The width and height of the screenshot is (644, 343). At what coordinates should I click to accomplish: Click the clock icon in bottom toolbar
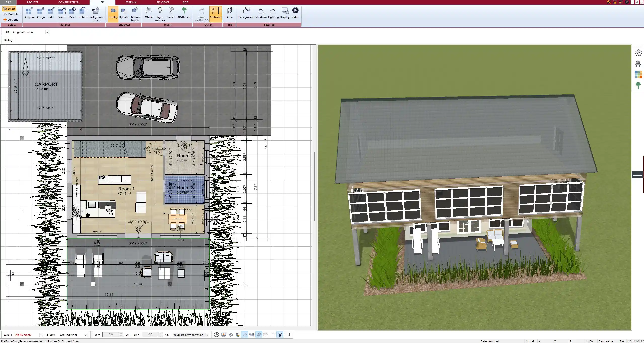216,335
